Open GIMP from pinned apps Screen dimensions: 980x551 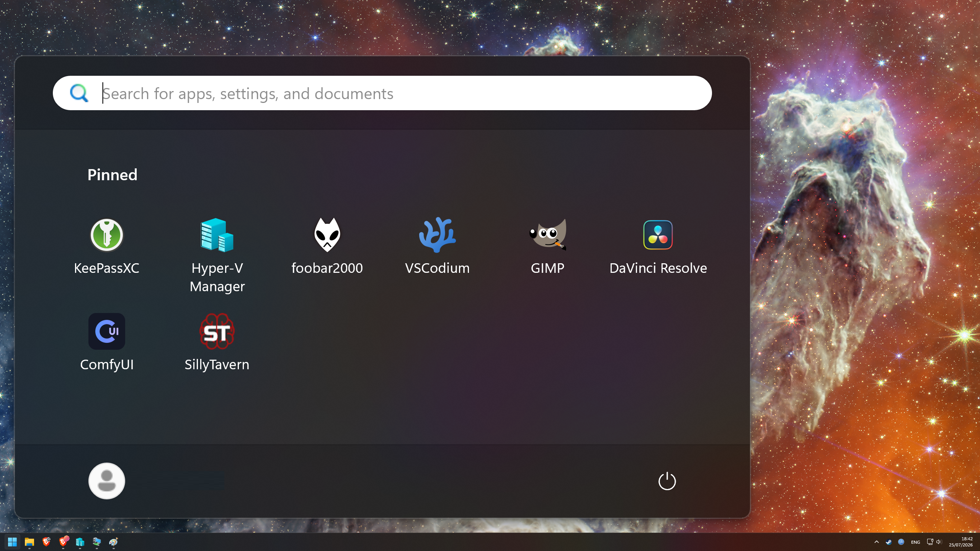coord(547,247)
